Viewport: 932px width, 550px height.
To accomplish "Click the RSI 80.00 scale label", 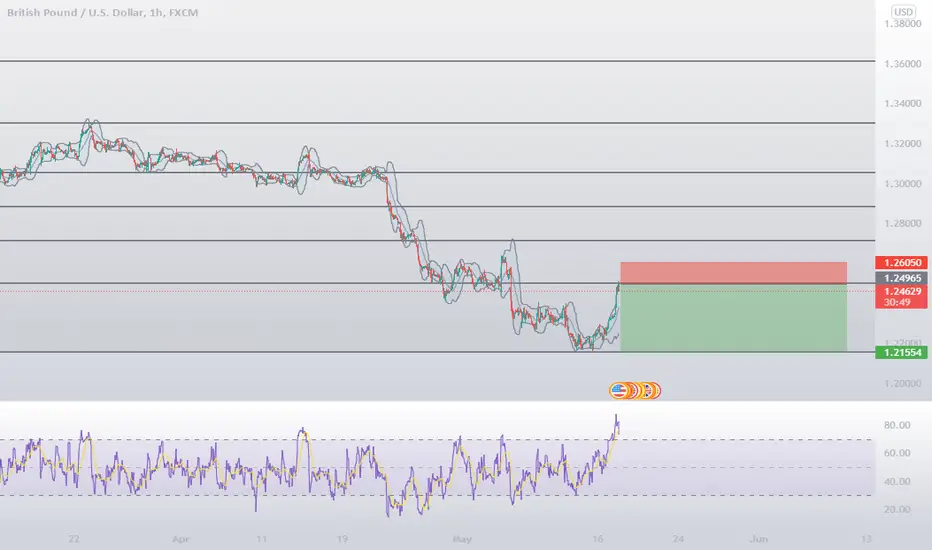I will click(x=897, y=425).
